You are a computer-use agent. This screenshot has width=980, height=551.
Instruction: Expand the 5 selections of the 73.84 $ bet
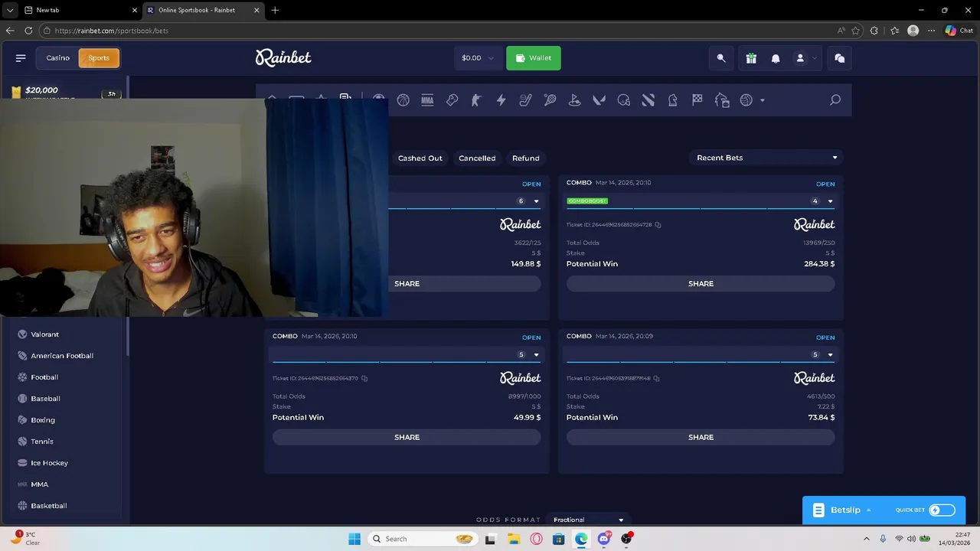coord(830,355)
